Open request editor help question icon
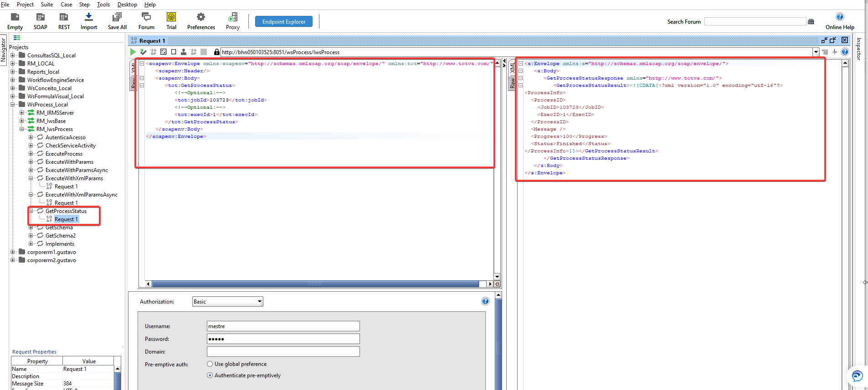 (x=845, y=52)
